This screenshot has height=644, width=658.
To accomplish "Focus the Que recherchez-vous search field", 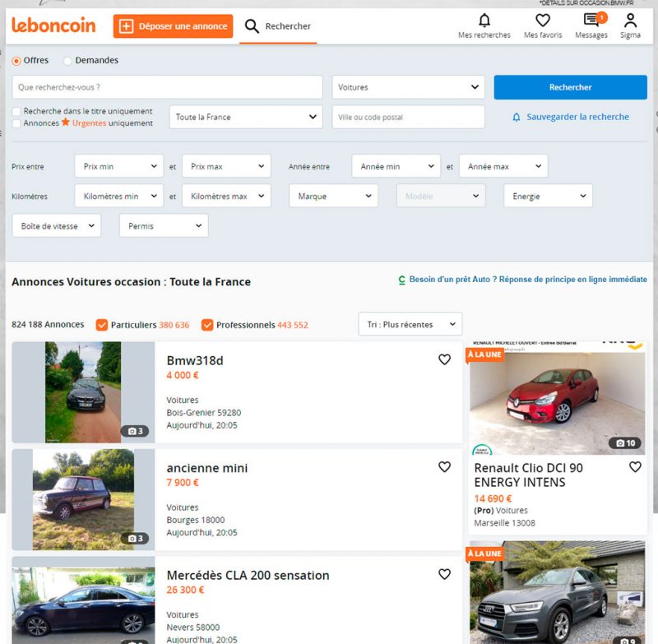I will (168, 87).
